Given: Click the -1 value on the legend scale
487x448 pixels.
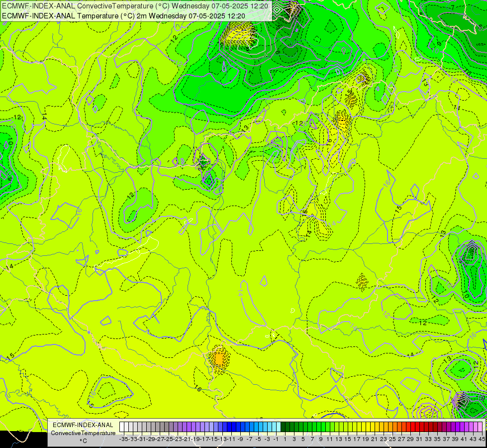Looking at the screenshot, I should point(276,439).
